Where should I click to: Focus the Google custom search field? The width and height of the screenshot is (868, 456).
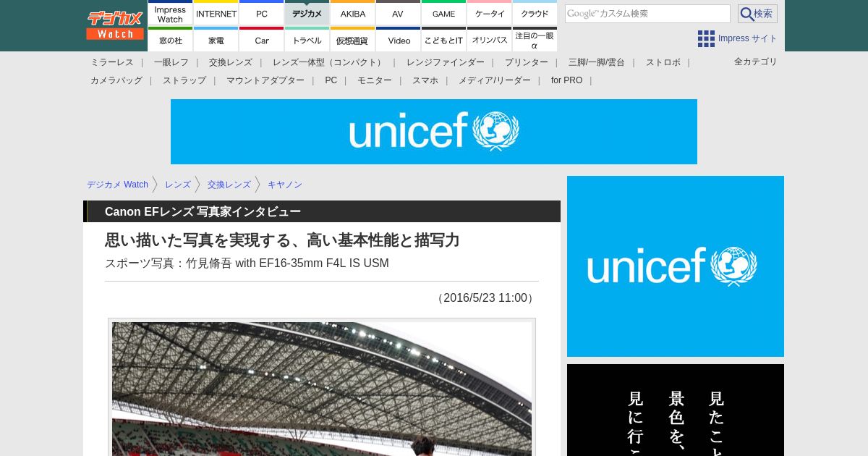click(x=647, y=14)
